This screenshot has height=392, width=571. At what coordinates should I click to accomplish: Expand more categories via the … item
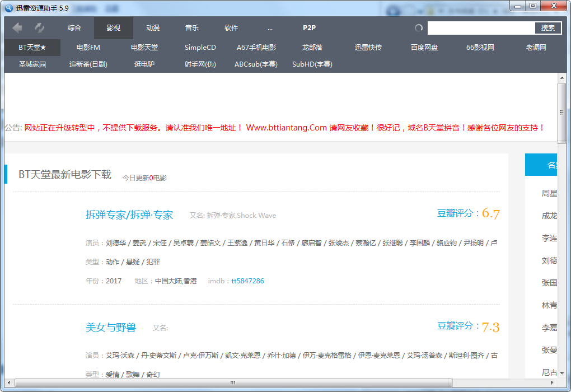270,28
